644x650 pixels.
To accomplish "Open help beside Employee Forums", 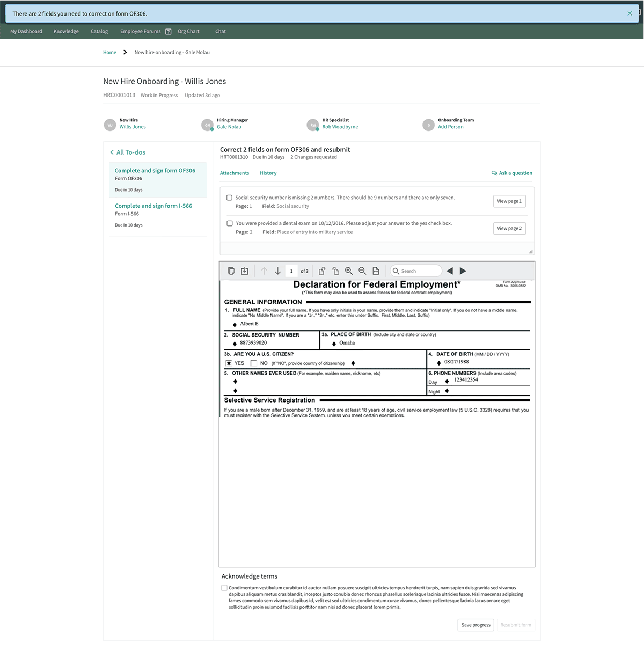I will [168, 31].
